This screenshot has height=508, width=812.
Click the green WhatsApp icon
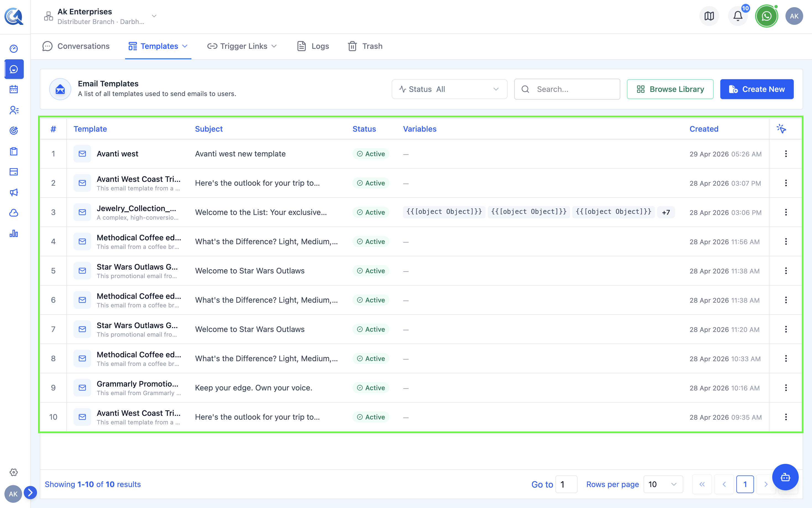point(766,16)
